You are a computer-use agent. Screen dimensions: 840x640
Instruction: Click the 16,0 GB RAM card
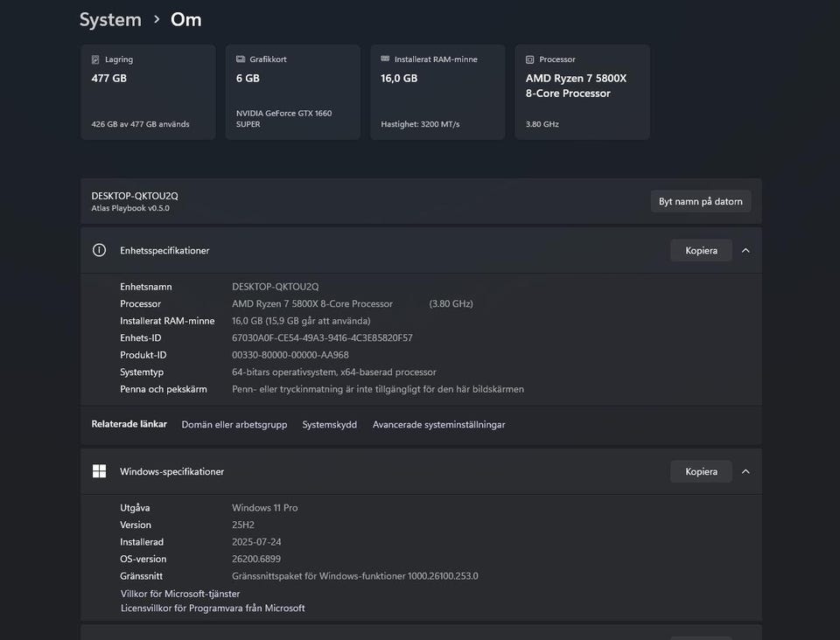click(x=437, y=92)
